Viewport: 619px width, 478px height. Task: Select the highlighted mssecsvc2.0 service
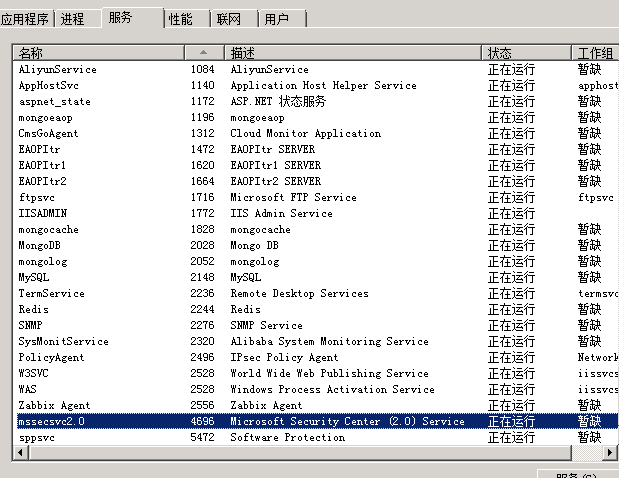(51, 422)
